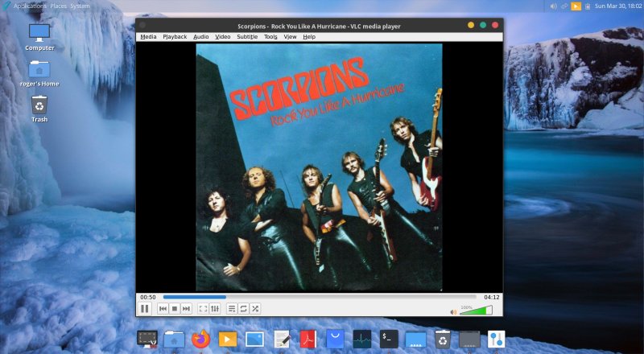Stop the current playback
The height and width of the screenshot is (354, 644).
point(175,309)
